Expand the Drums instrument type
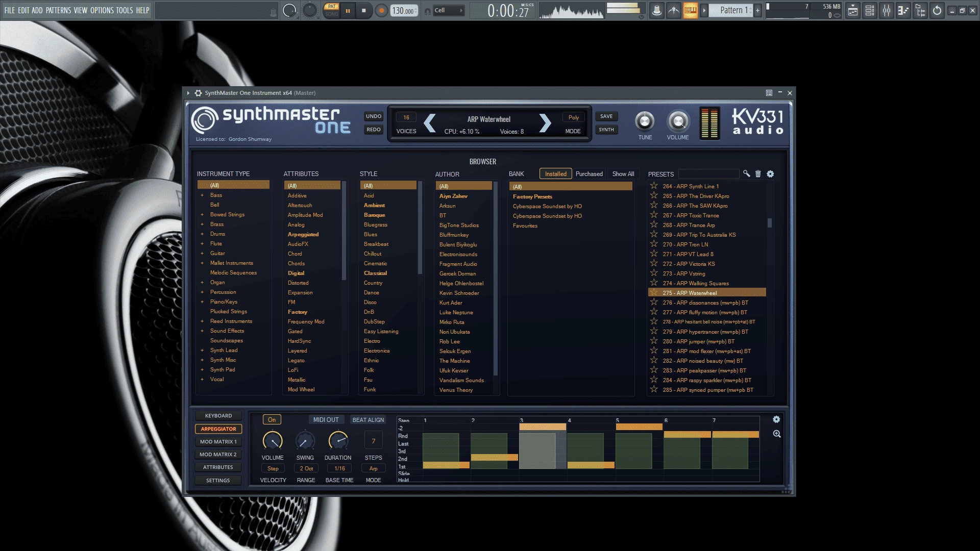 [202, 234]
